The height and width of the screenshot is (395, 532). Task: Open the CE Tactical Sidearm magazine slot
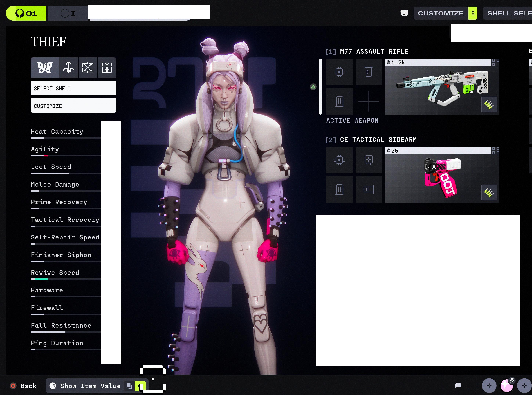click(339, 190)
